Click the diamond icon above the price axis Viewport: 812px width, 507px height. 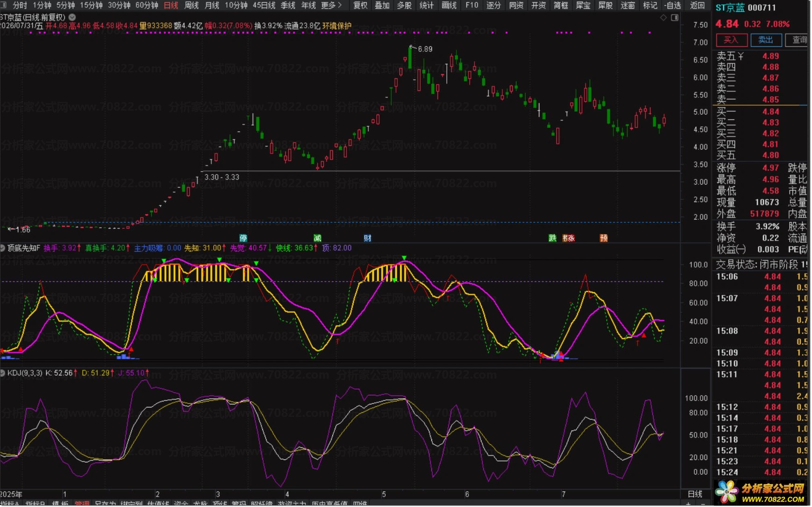coord(664,18)
